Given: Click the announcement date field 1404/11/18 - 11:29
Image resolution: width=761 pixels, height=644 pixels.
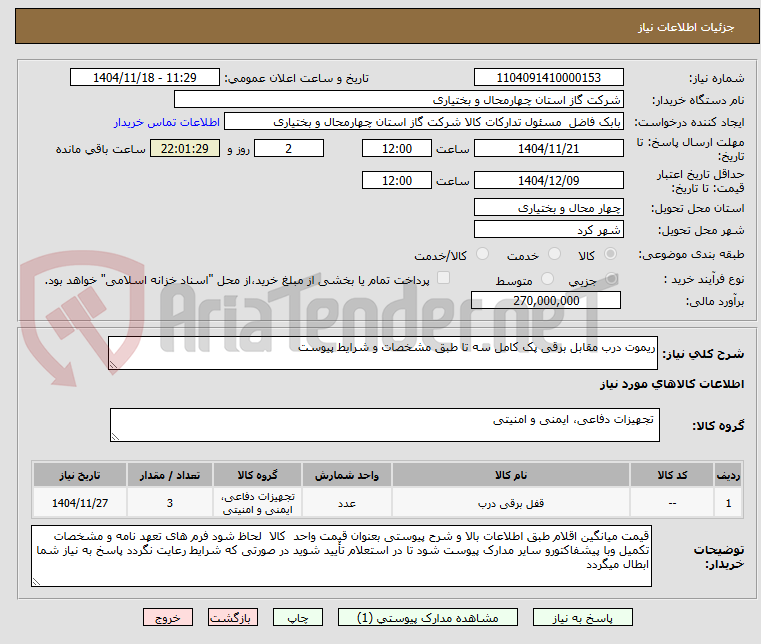Looking at the screenshot, I should (x=145, y=77).
